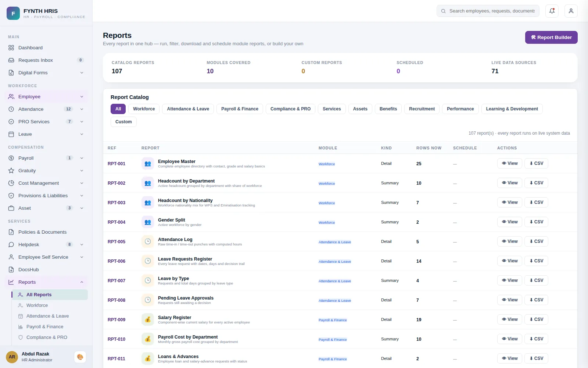Download CSV for Payroll Cost by Department
This screenshot has height=368, width=588.
(537, 339)
